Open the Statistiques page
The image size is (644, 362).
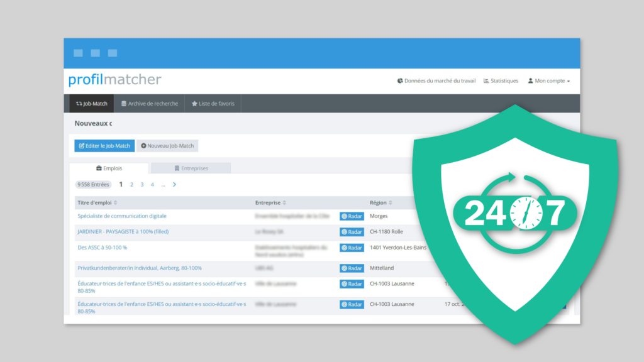(x=501, y=81)
